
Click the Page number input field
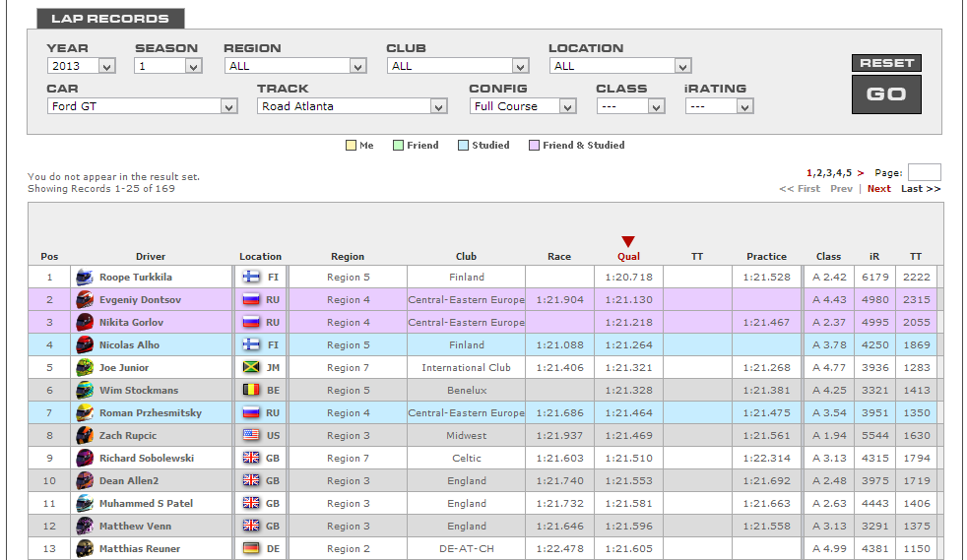pos(924,172)
